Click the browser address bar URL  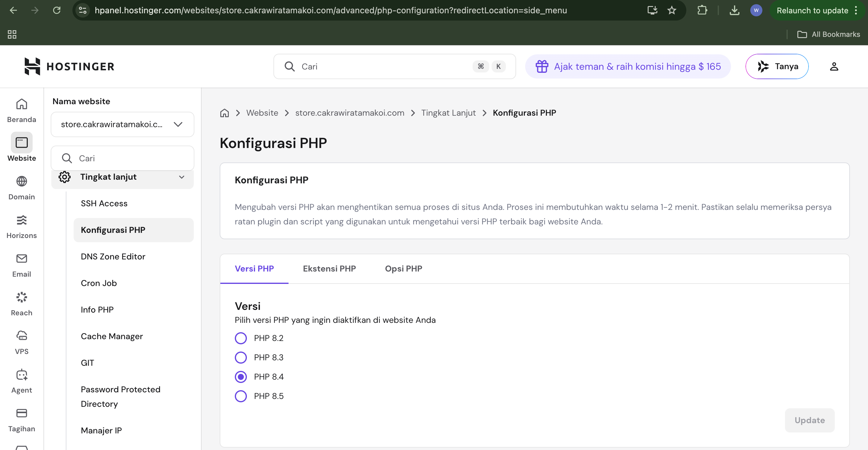click(330, 11)
